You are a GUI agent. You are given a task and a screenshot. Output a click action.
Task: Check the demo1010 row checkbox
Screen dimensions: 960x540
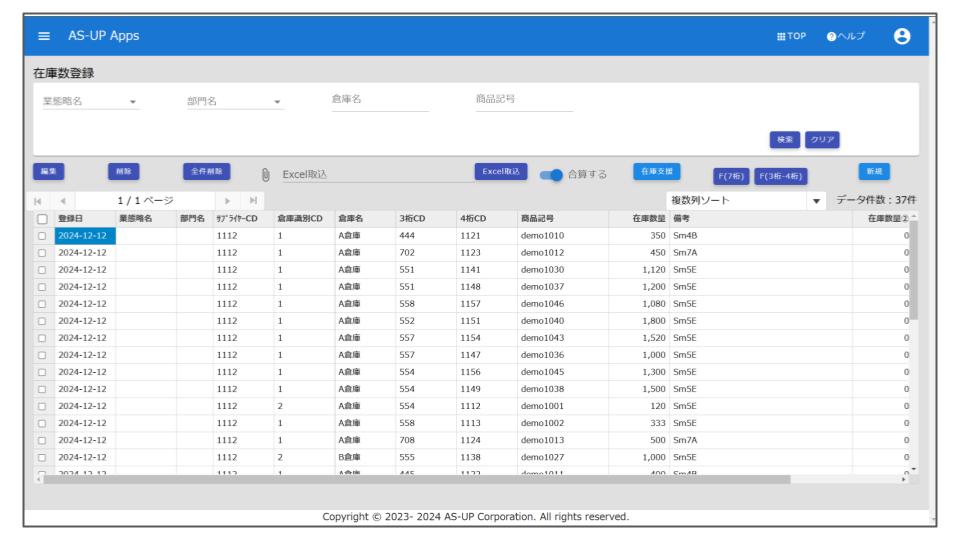pyautogui.click(x=41, y=236)
